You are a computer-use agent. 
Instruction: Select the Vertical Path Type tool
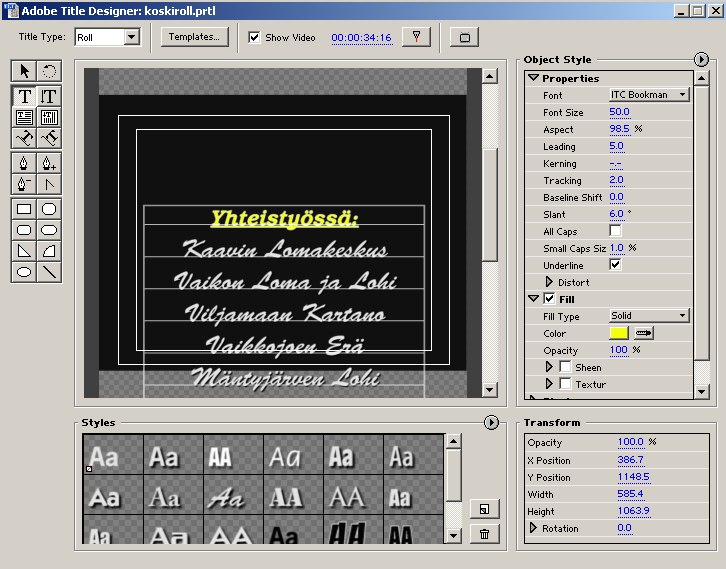(x=49, y=138)
